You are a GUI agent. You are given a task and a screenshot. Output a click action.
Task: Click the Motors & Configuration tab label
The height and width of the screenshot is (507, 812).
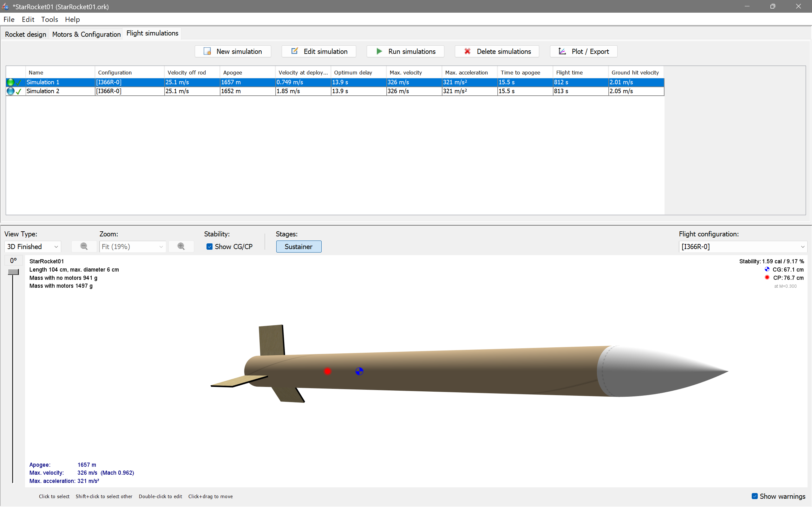(86, 34)
